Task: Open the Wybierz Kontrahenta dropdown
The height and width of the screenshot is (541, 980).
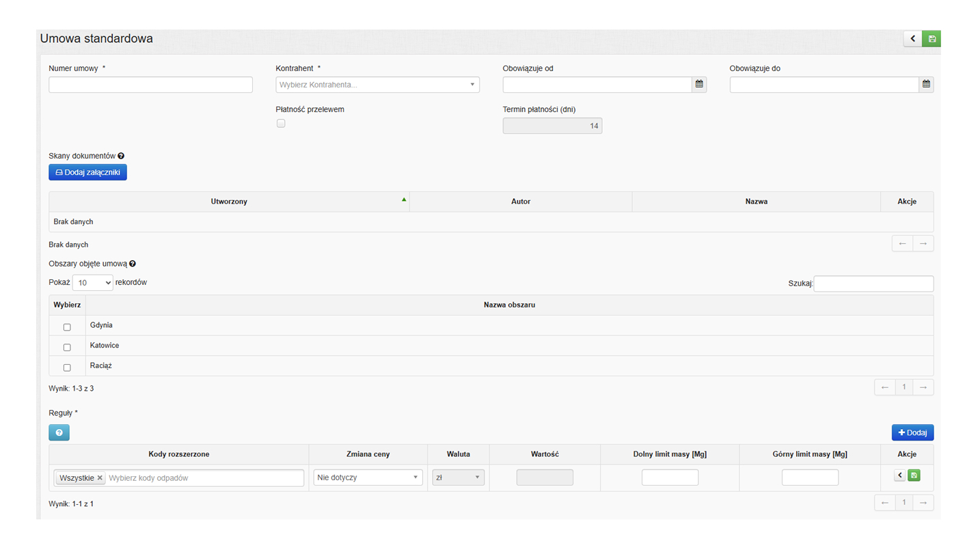Action: pyautogui.click(x=377, y=85)
